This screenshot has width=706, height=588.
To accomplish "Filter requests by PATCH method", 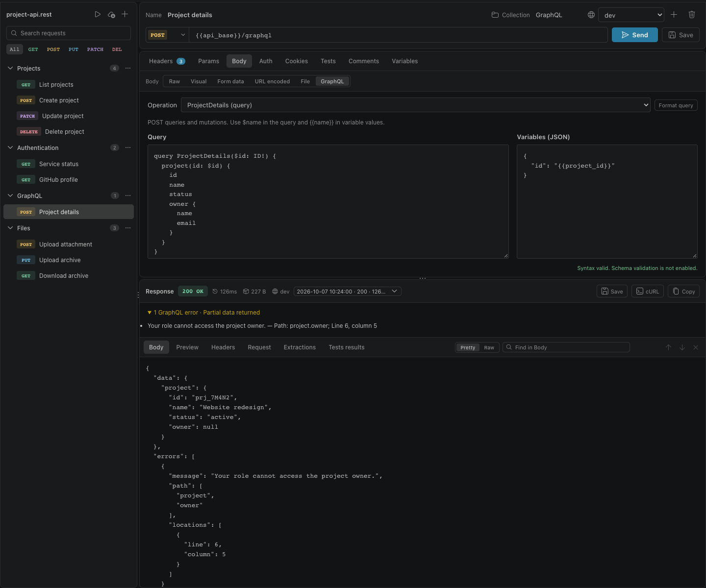I will click(95, 49).
